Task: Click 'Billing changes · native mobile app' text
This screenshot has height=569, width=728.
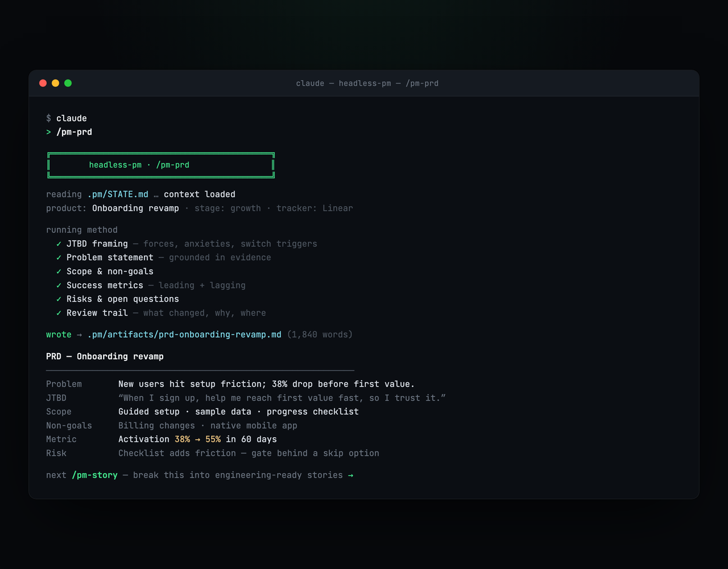Action: (x=207, y=426)
